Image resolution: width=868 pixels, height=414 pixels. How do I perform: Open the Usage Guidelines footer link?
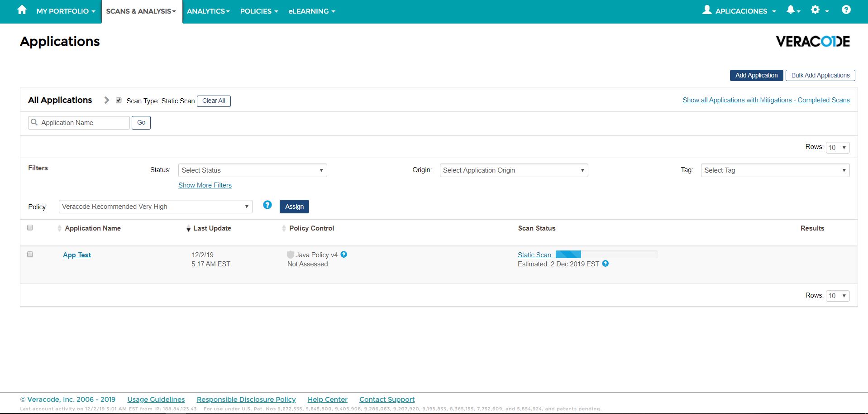pos(156,400)
